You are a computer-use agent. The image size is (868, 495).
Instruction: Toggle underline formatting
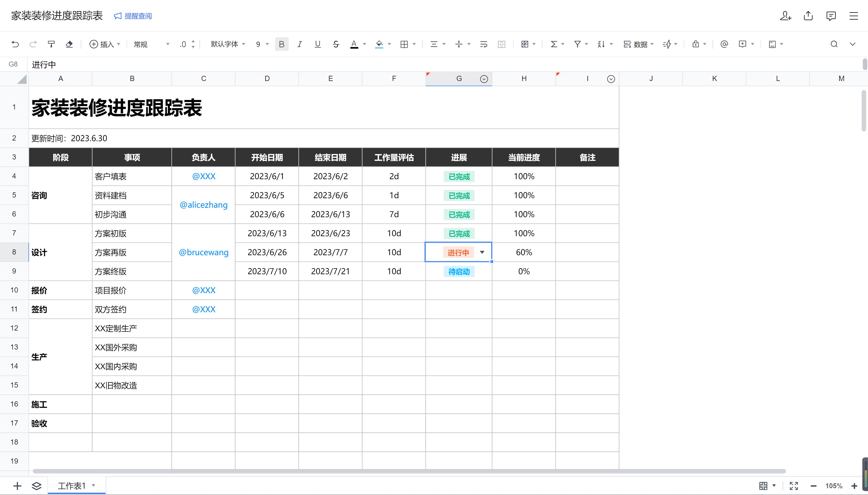pyautogui.click(x=318, y=44)
